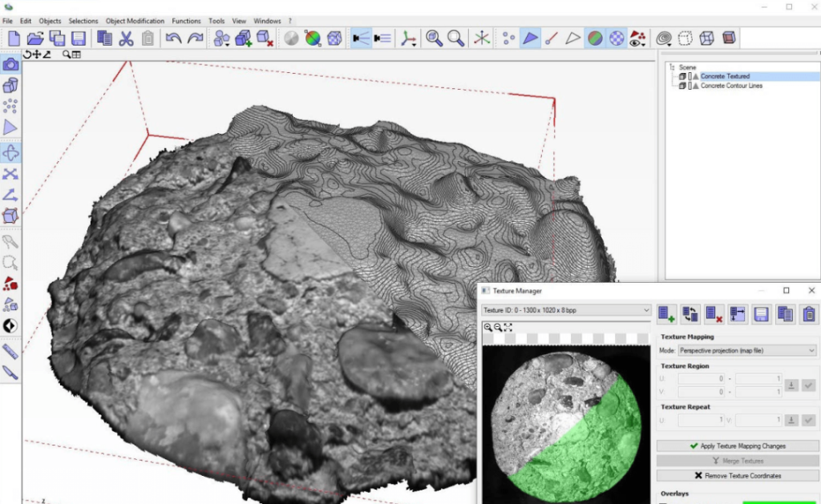The width and height of the screenshot is (821, 504).
Task: Click the add texture icon in Texture Manager
Action: [665, 313]
